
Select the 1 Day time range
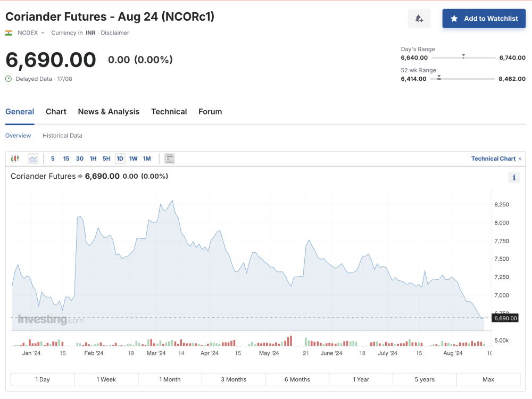pos(43,379)
